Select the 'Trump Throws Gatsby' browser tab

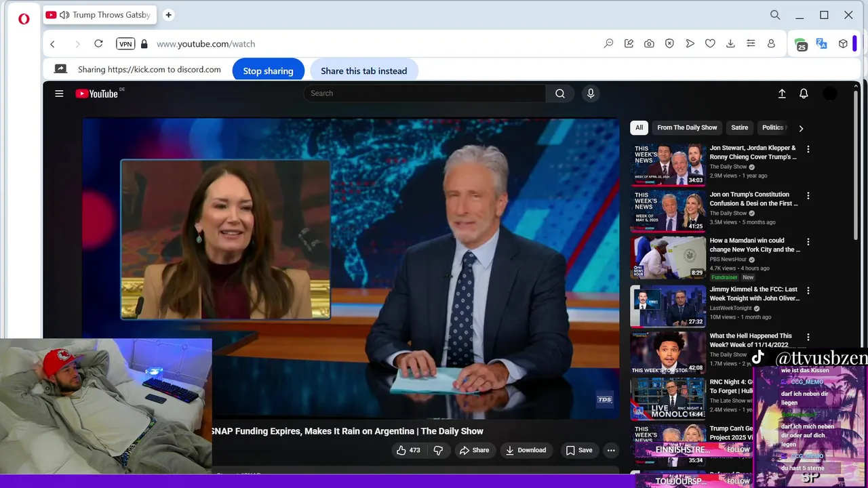tap(100, 15)
